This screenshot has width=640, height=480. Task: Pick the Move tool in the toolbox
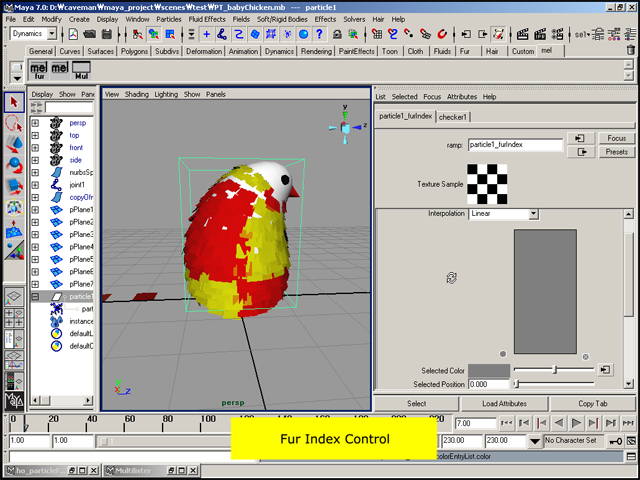(x=14, y=144)
